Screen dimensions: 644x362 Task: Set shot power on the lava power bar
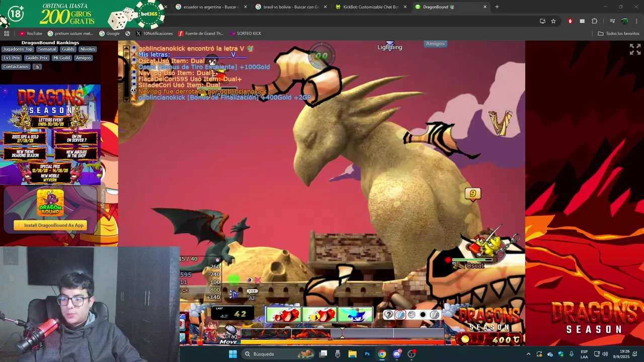[342, 333]
